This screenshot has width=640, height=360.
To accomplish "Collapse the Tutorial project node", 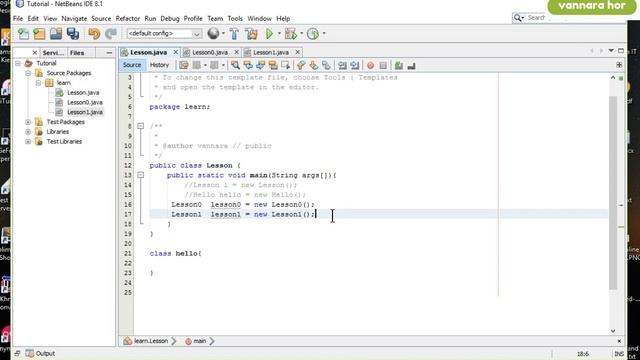I will click(18, 63).
